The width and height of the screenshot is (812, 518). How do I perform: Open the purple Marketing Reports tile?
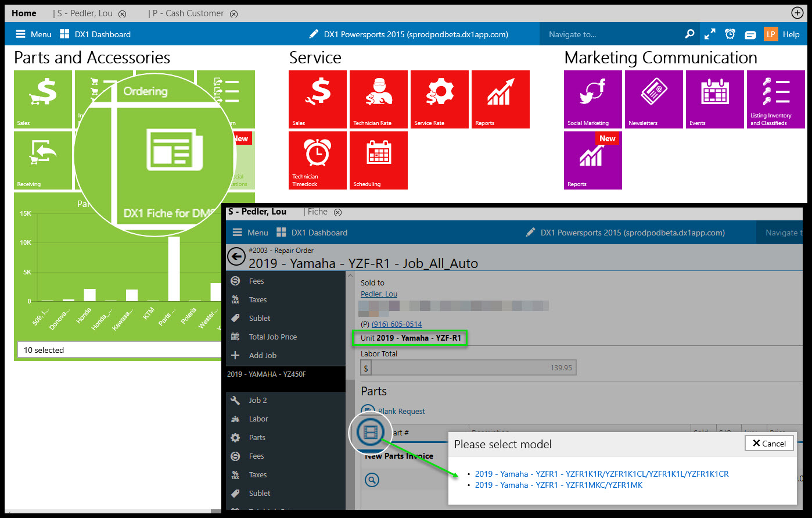593,160
